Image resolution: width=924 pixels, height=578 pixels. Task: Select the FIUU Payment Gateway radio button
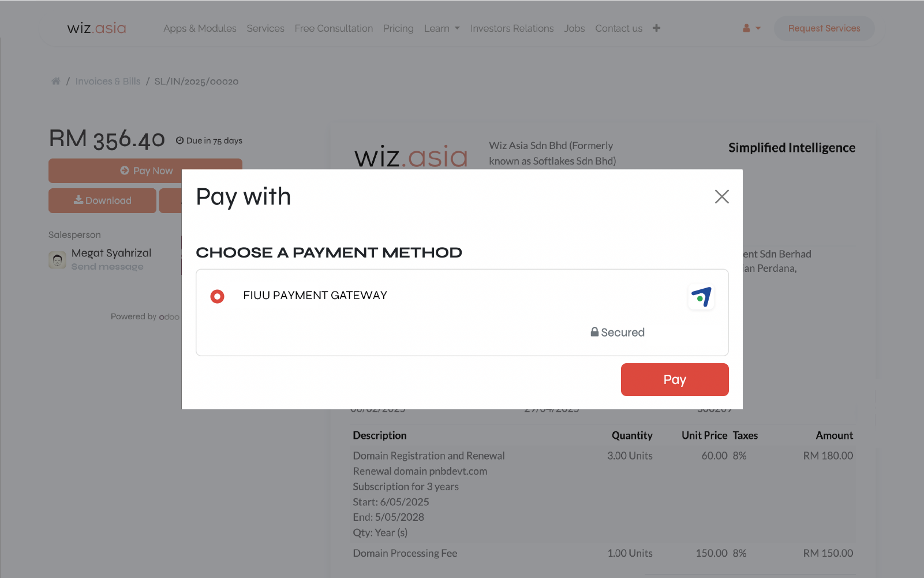(217, 296)
